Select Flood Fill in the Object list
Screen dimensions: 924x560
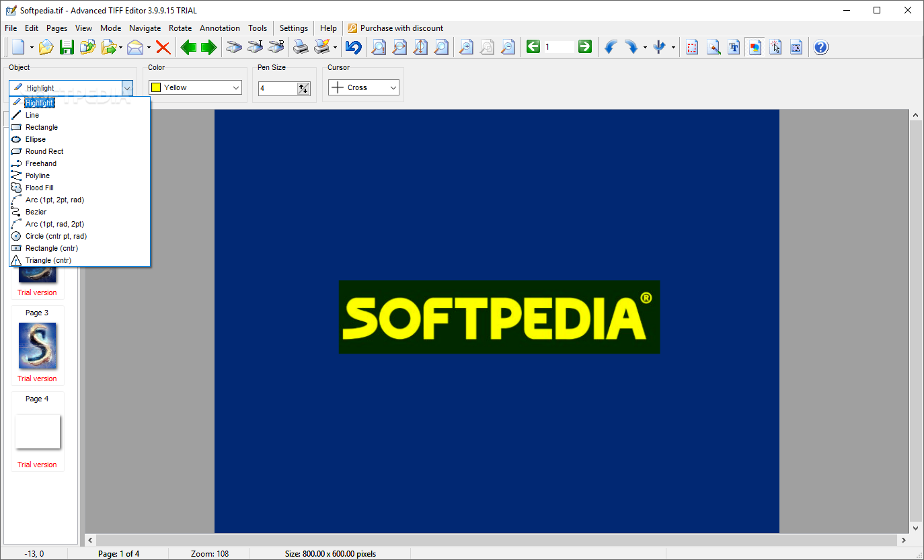80,188
